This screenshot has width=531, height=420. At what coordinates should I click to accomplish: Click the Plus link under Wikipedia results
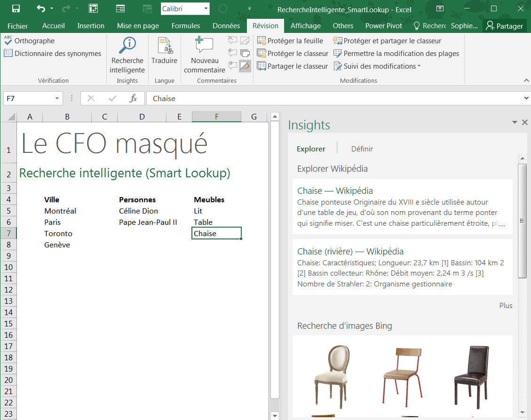(x=506, y=306)
